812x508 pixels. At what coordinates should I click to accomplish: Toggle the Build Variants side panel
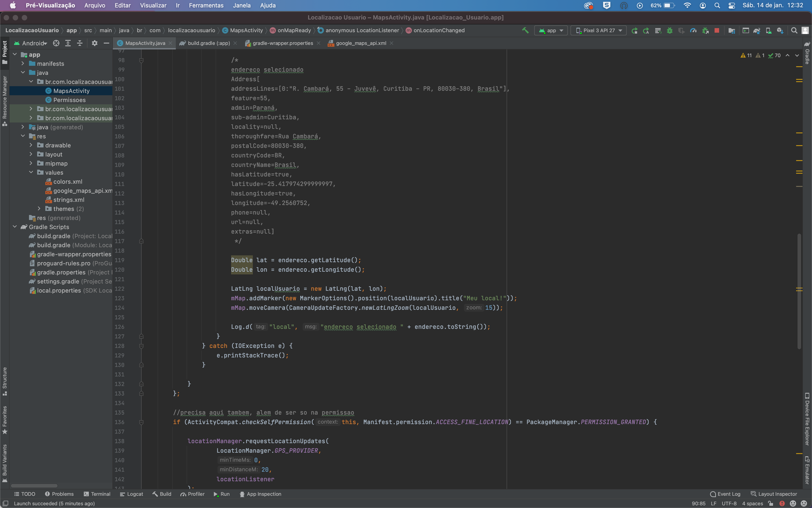(5, 463)
